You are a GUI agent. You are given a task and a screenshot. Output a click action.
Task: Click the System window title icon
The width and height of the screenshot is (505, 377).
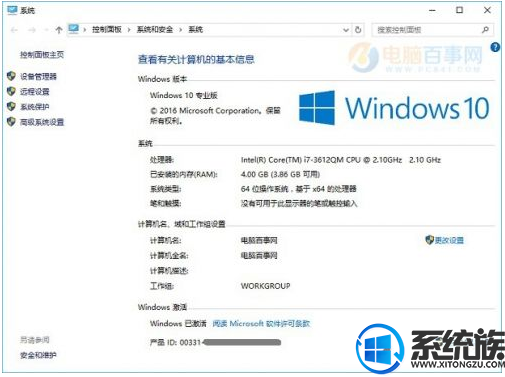(12, 10)
